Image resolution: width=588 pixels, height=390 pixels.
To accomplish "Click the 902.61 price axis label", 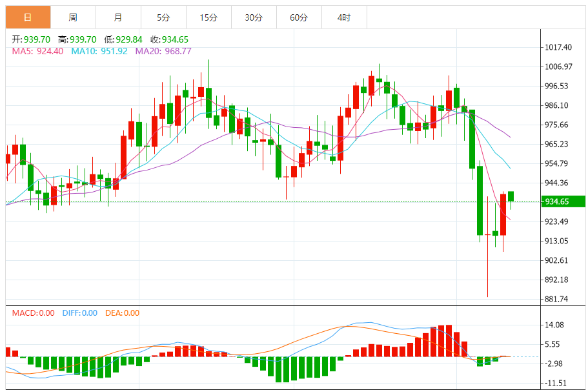I will point(556,260).
